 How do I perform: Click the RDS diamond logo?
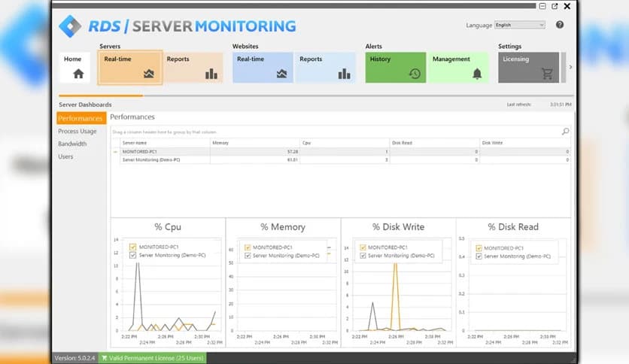[70, 26]
